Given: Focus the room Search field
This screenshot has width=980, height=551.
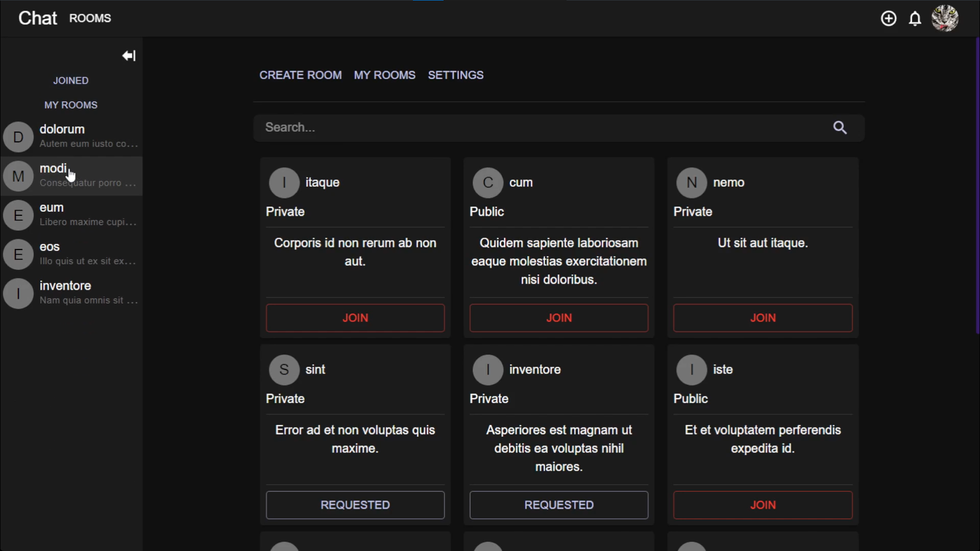Looking at the screenshot, I should [x=541, y=128].
